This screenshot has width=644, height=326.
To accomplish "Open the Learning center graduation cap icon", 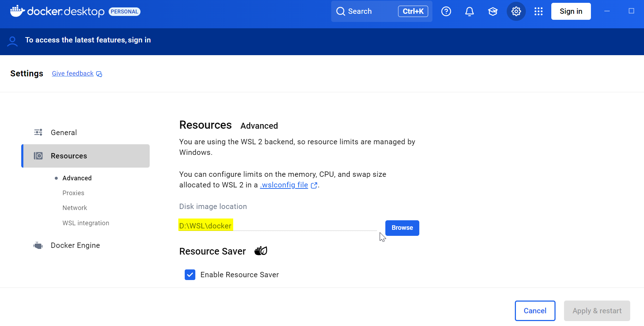I will [493, 11].
